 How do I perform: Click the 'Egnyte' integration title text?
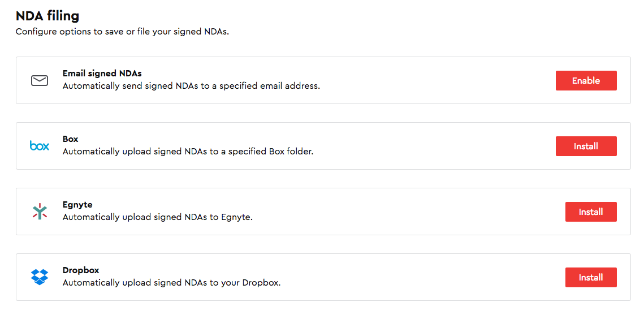(77, 205)
